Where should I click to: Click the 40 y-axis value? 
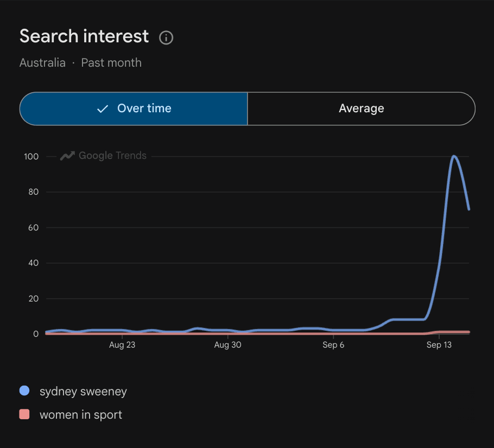pos(34,263)
